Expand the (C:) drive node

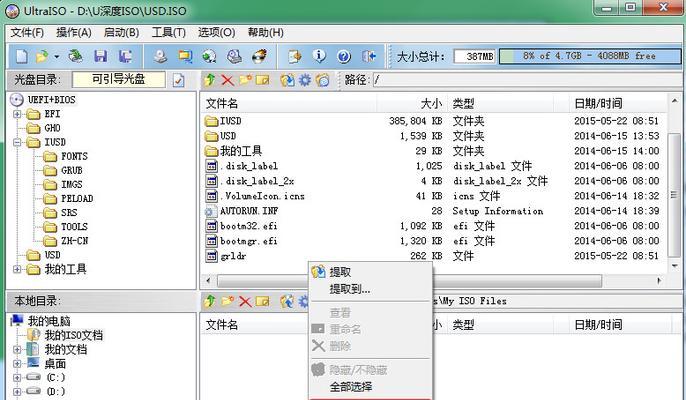pos(17,377)
